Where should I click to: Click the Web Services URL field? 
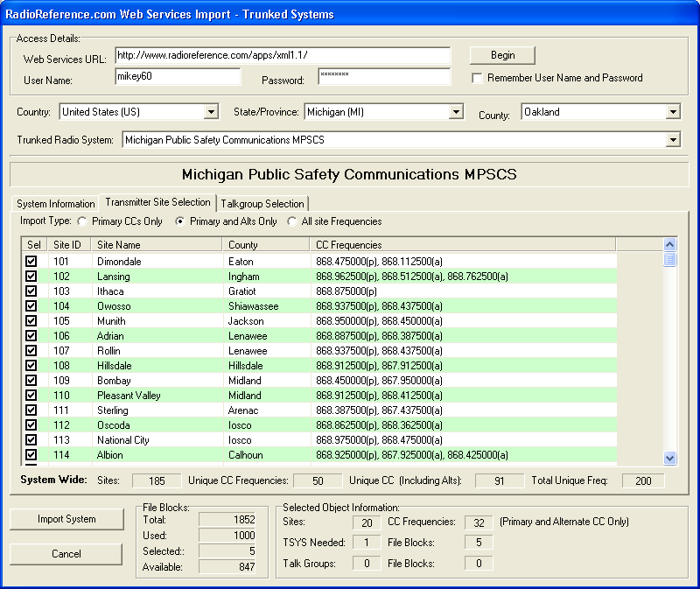(282, 55)
